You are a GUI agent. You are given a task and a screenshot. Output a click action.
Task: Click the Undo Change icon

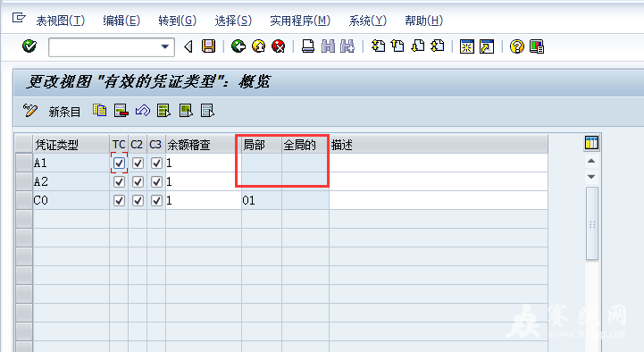[143, 111]
